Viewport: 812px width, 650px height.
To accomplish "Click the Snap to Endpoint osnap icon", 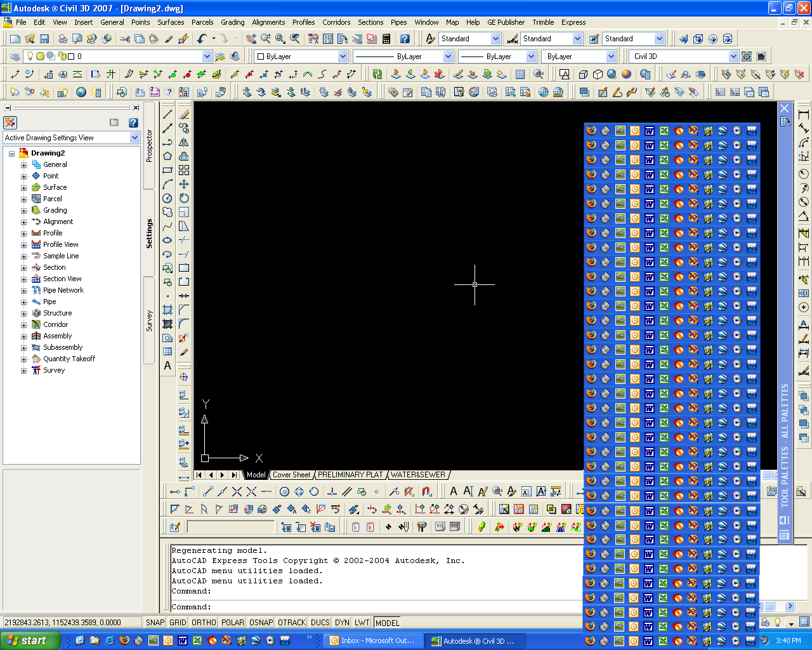I will click(x=207, y=491).
